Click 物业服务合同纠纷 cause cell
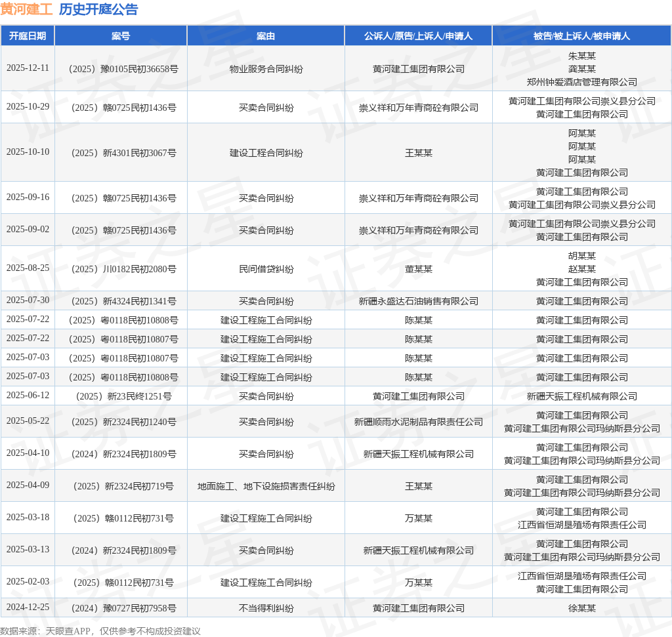 [x=266, y=69]
